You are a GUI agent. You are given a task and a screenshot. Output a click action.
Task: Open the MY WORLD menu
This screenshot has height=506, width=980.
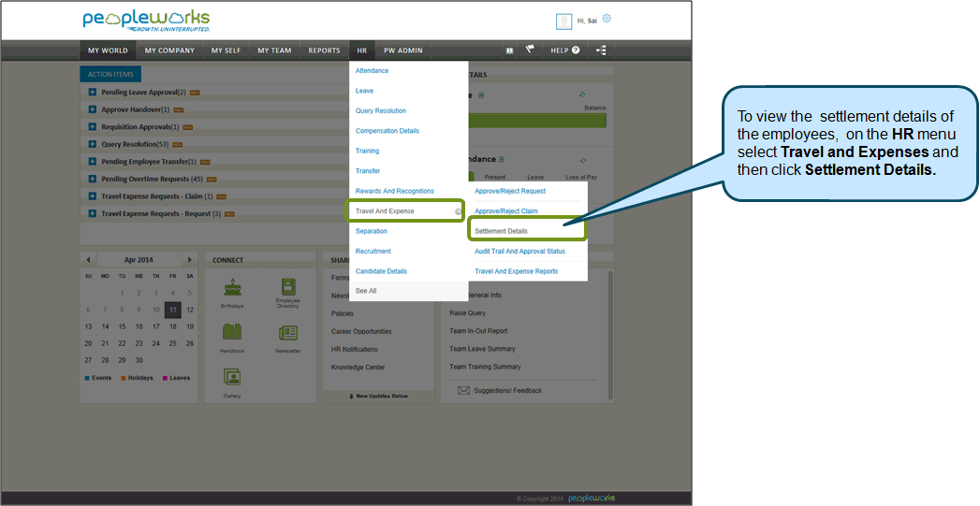tap(108, 51)
